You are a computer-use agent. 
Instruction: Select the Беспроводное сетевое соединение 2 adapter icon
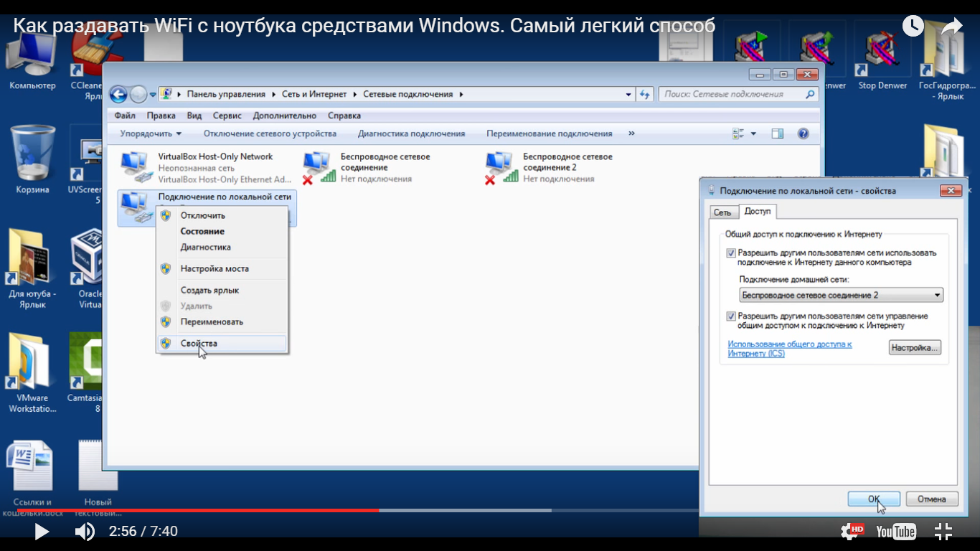pos(501,168)
